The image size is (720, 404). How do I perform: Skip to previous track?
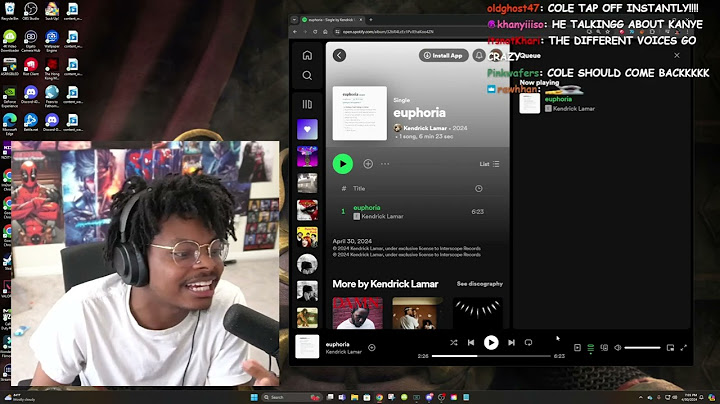point(471,342)
